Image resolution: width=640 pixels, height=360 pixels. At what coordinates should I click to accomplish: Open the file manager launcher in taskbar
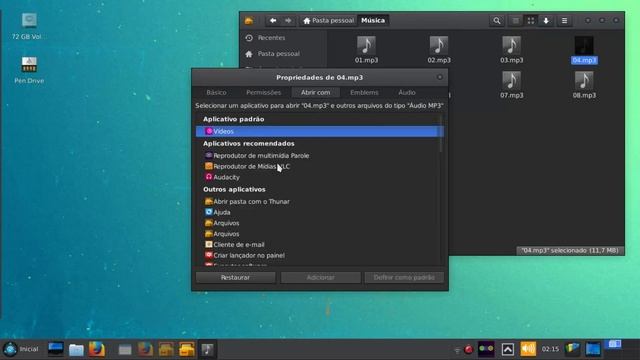(x=76, y=349)
